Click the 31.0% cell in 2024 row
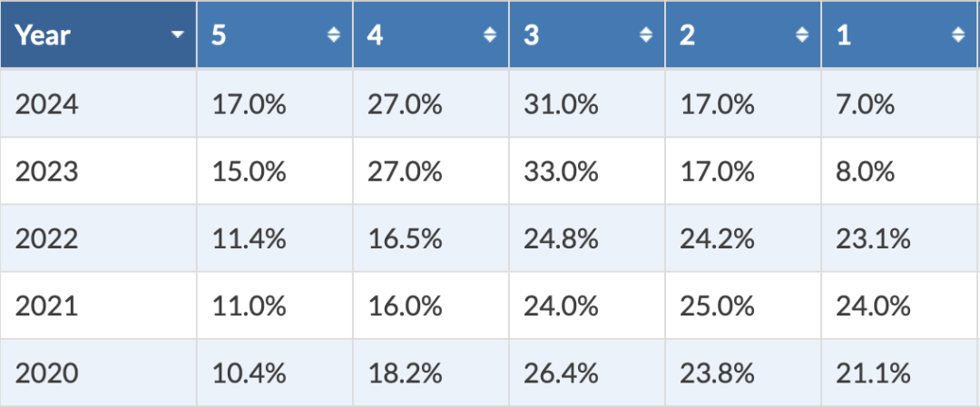Image resolution: width=980 pixels, height=407 pixels. point(561,104)
